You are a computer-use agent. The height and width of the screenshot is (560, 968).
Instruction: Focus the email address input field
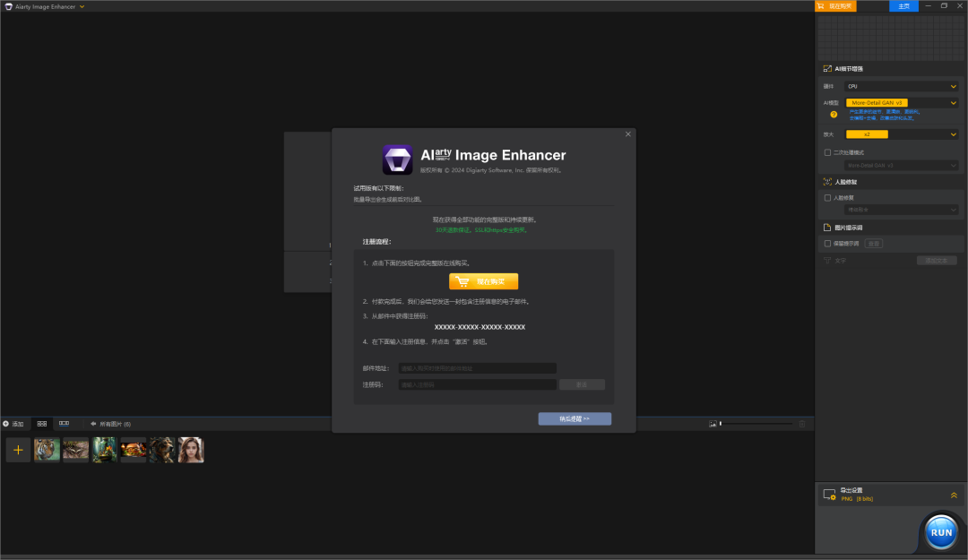tap(477, 368)
